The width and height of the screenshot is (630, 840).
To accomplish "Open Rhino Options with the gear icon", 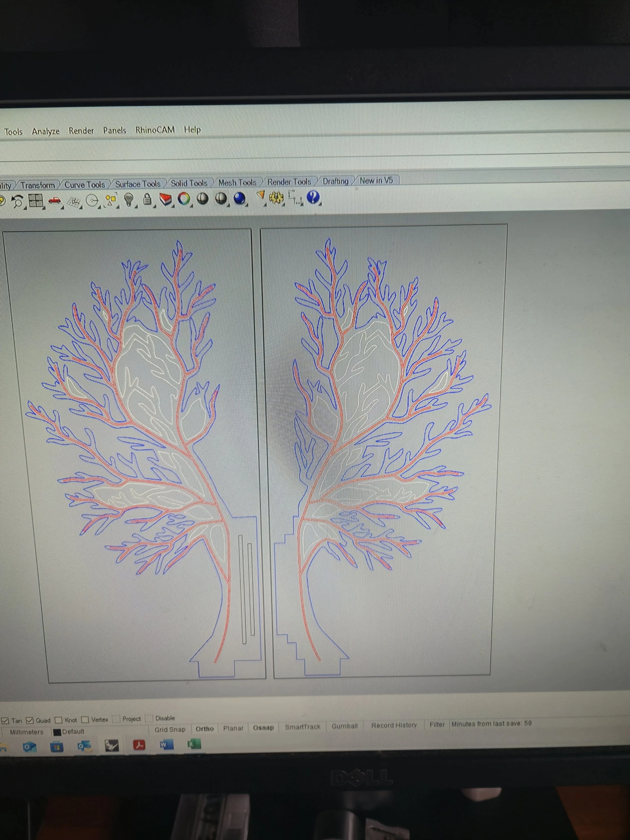I will (276, 198).
